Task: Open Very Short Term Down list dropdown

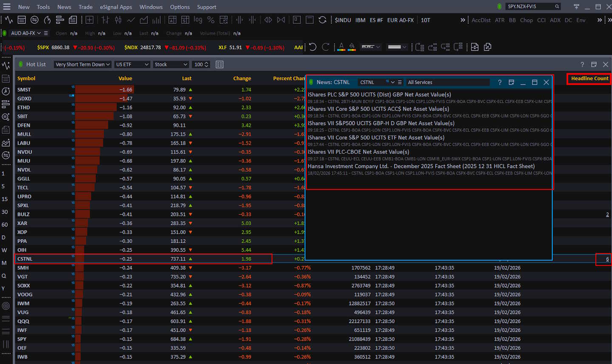Action: coord(82,65)
